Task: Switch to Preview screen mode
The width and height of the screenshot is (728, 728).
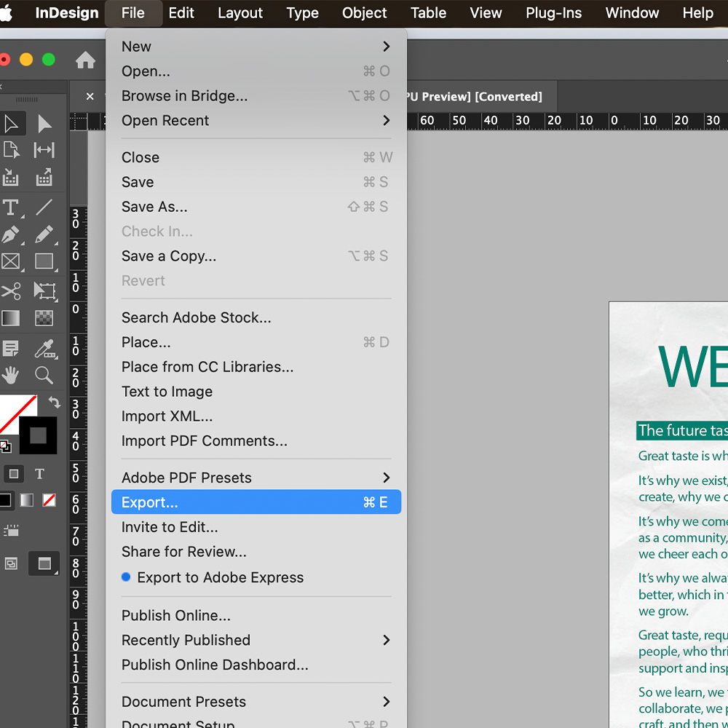Action: coord(44,563)
